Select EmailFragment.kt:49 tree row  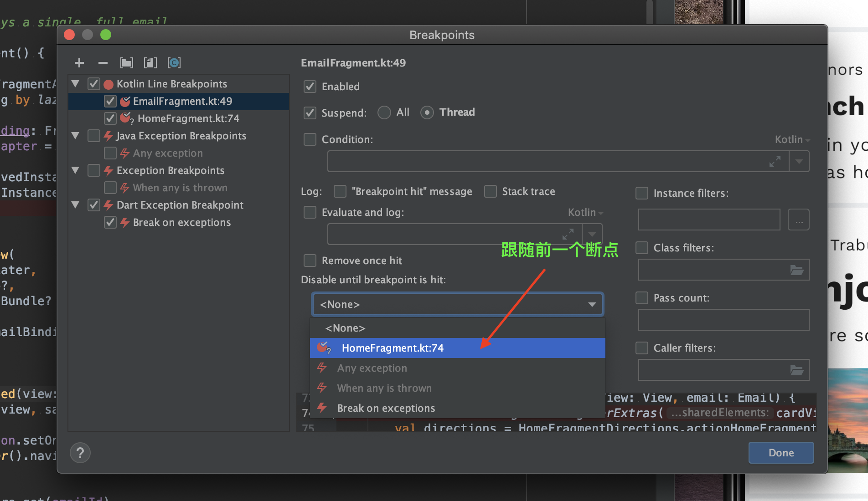click(x=179, y=101)
